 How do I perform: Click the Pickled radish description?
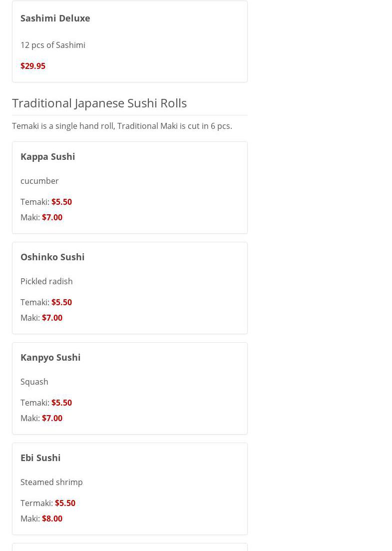(46, 281)
